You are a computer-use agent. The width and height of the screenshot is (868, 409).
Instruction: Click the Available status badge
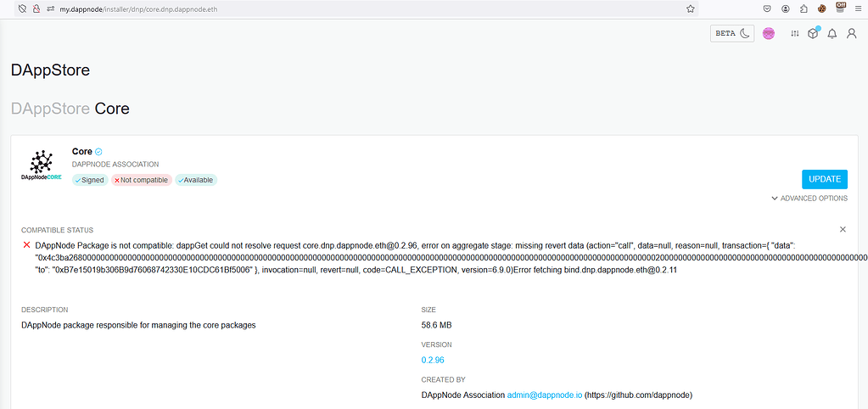pos(196,180)
